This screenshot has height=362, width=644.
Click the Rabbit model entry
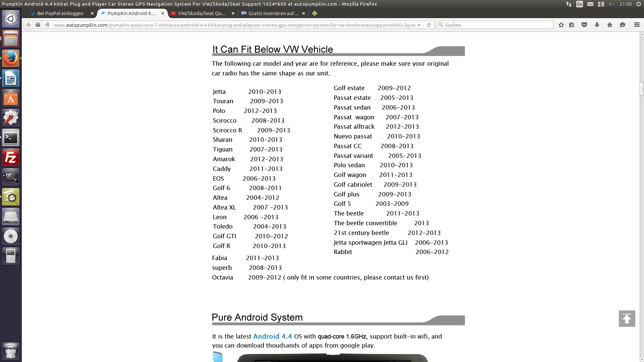[343, 252]
